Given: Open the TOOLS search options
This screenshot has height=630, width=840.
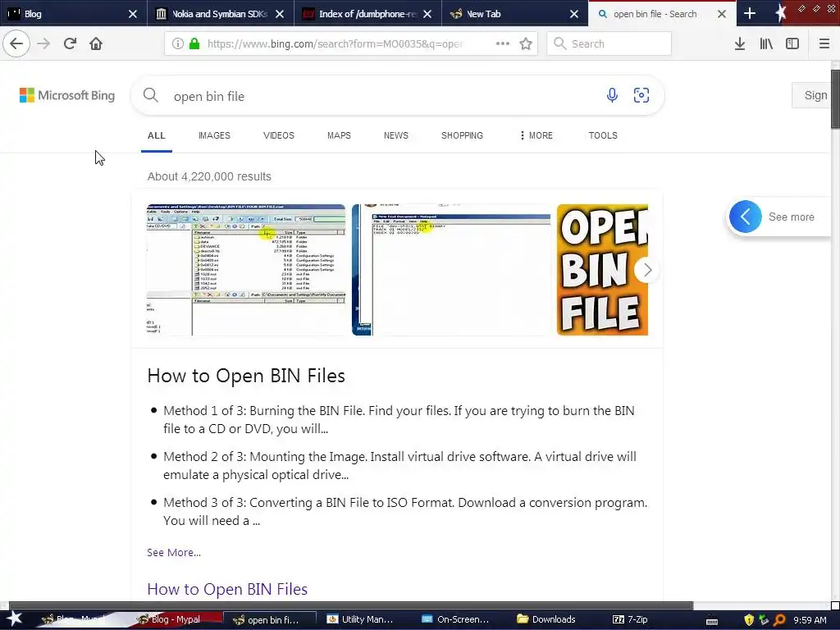Looking at the screenshot, I should tap(603, 135).
